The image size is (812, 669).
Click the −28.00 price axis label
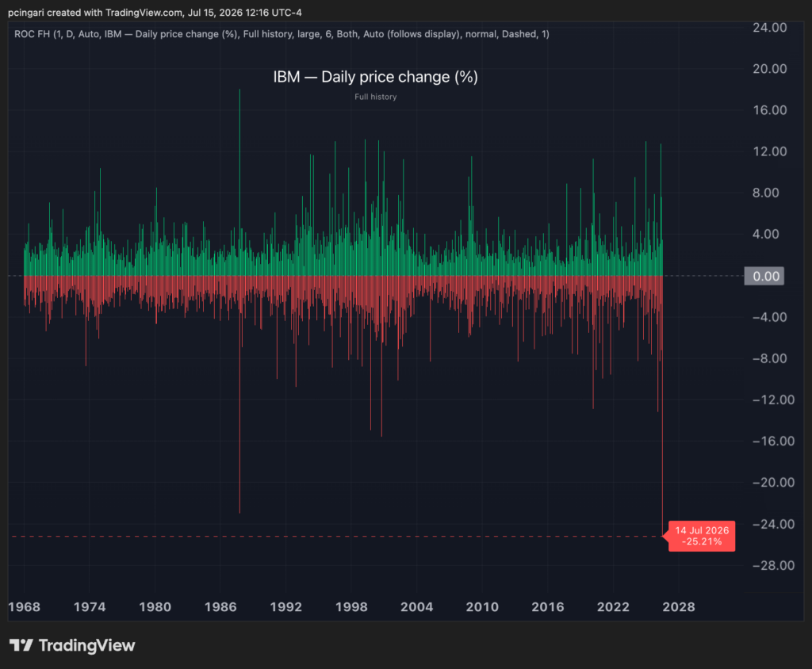point(773,565)
